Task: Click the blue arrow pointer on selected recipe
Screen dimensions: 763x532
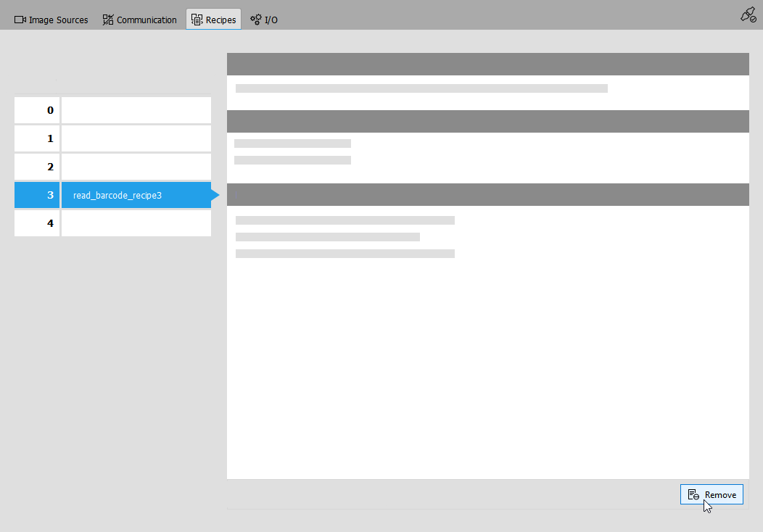Action: coord(215,195)
